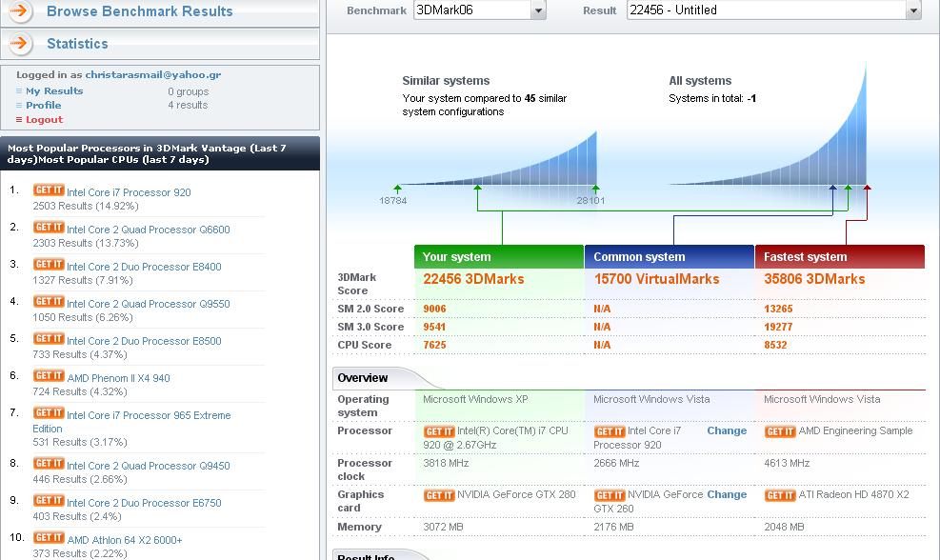This screenshot has width=940, height=560.
Task: Click your system CPU score 7625
Action: pos(434,345)
